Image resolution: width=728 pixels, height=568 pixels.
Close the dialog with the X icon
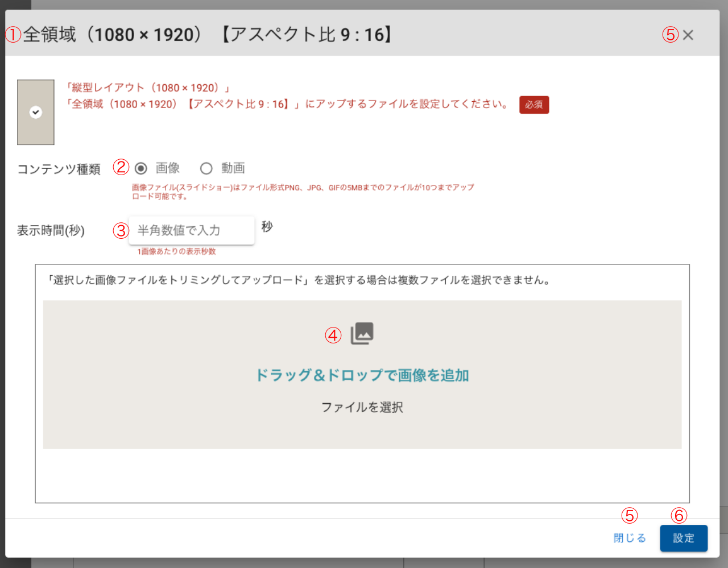(688, 35)
